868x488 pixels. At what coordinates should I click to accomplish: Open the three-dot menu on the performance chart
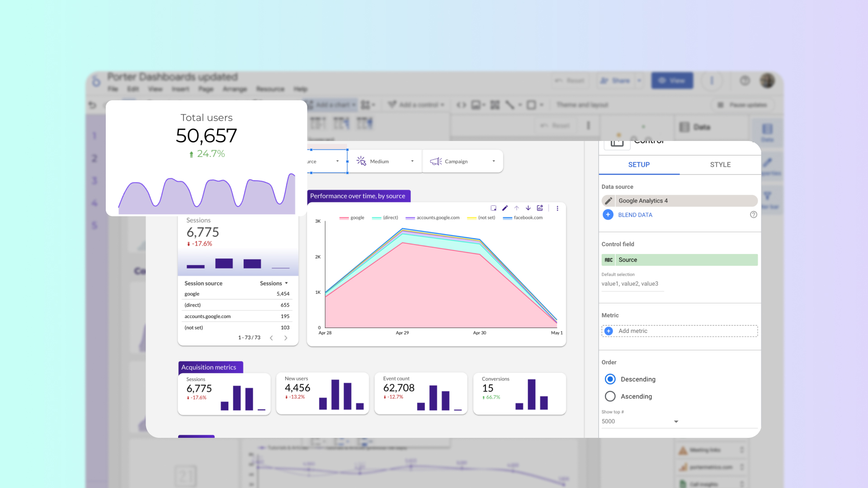557,208
